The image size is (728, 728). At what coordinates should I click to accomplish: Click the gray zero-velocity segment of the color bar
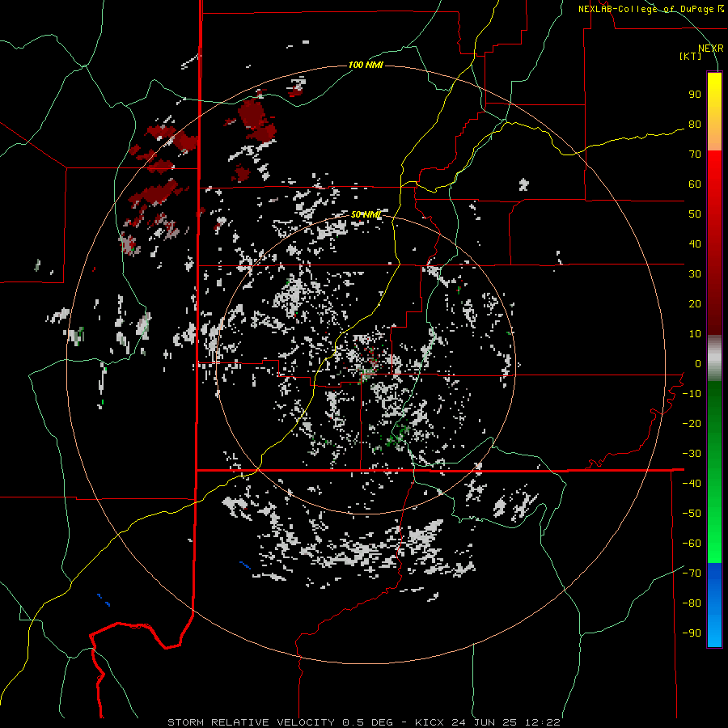coord(714,358)
